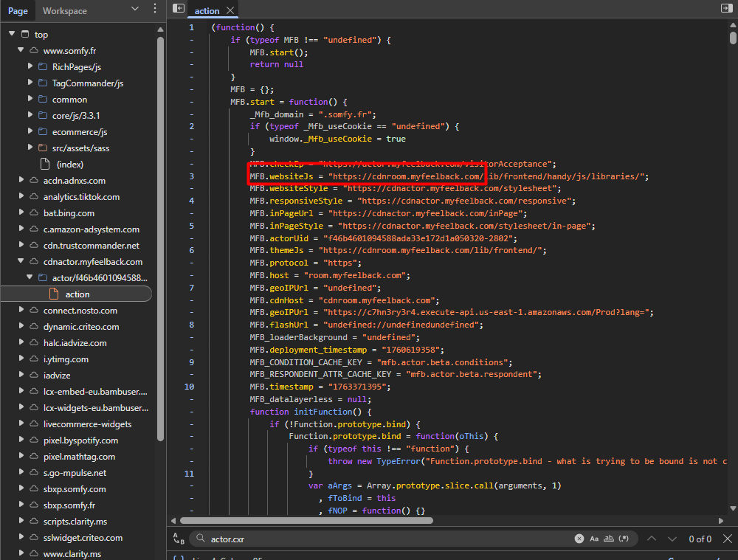738x560 pixels.
Task: Expand the RichPages/js folder
Action: coord(31,67)
